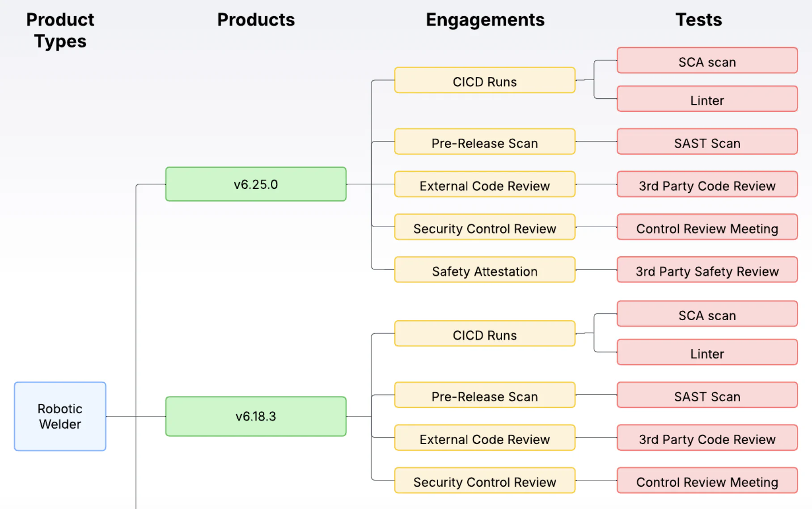Select the v6.25.0 product node
Screen dimensions: 812x509
pyautogui.click(x=256, y=184)
